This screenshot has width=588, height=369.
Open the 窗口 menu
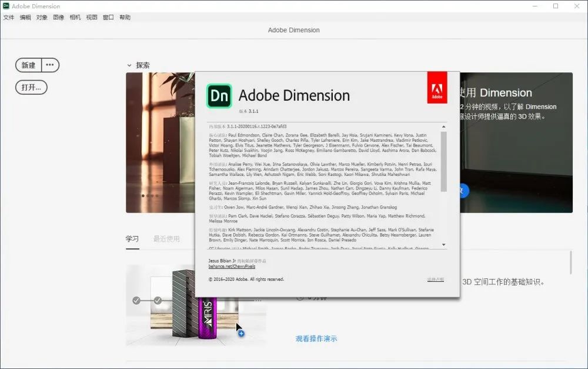[x=108, y=17]
